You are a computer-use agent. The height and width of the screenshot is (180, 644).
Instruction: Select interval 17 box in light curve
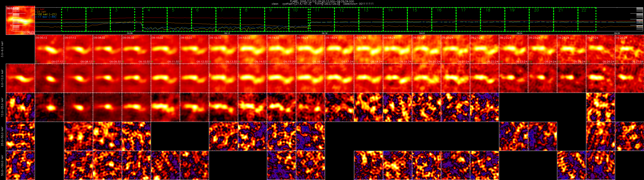(468, 20)
